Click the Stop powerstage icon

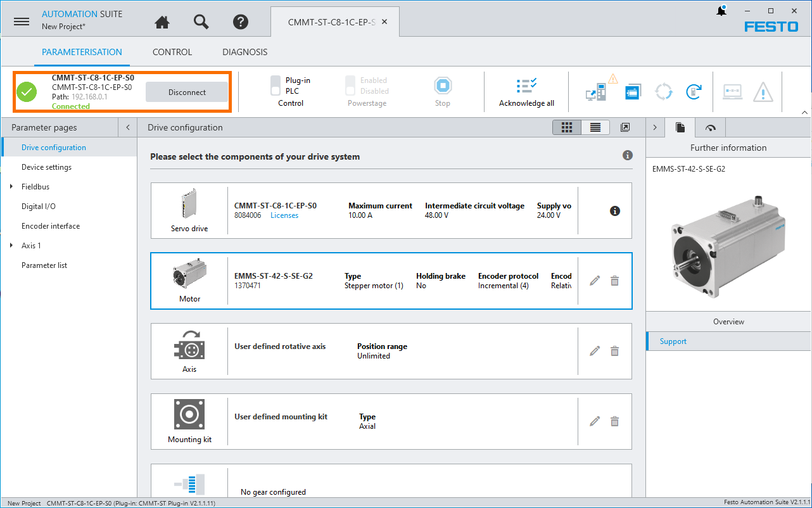pos(443,86)
